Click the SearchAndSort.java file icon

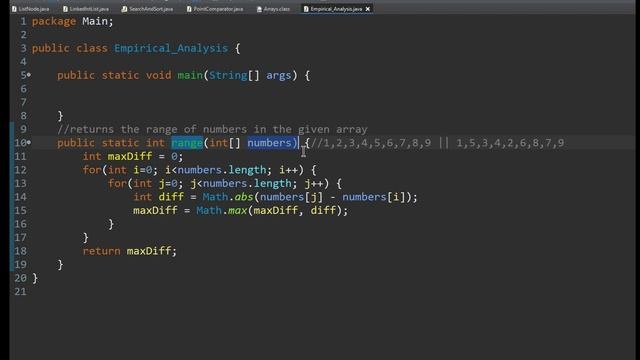(x=124, y=9)
